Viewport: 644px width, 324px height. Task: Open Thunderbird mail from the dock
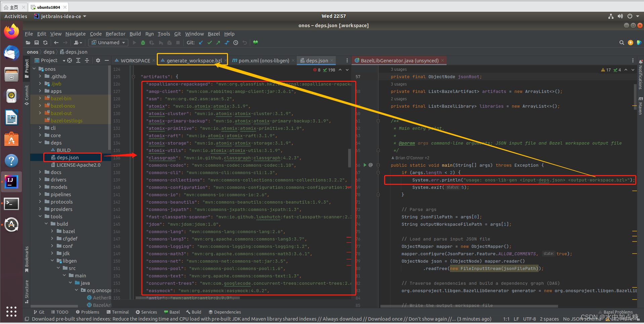coord(11,53)
